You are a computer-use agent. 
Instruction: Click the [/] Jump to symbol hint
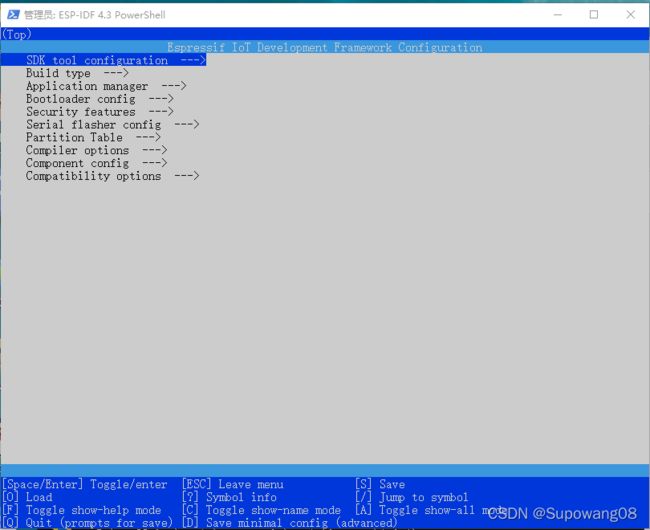(412, 497)
